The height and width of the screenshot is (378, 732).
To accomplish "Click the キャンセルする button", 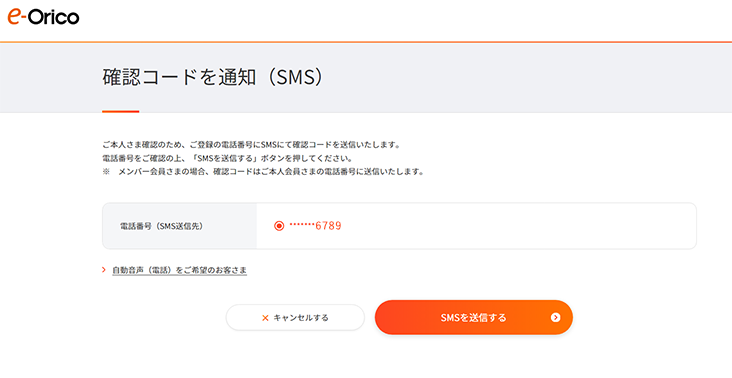I will 295,317.
